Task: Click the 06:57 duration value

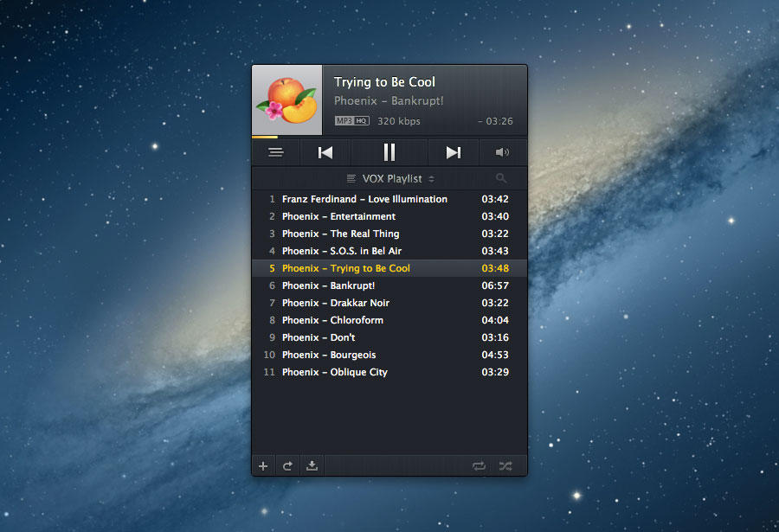Action: [495, 285]
